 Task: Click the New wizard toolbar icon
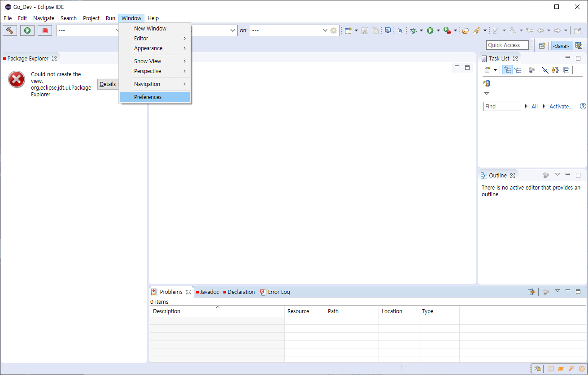pyautogui.click(x=348, y=30)
